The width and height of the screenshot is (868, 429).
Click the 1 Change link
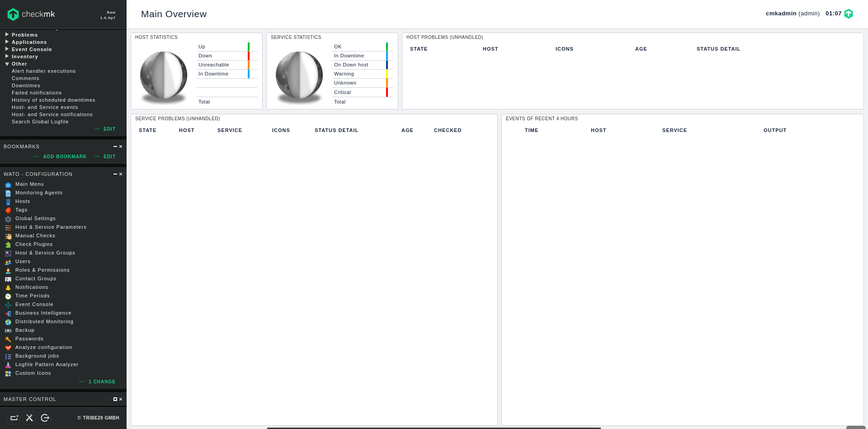[102, 382]
